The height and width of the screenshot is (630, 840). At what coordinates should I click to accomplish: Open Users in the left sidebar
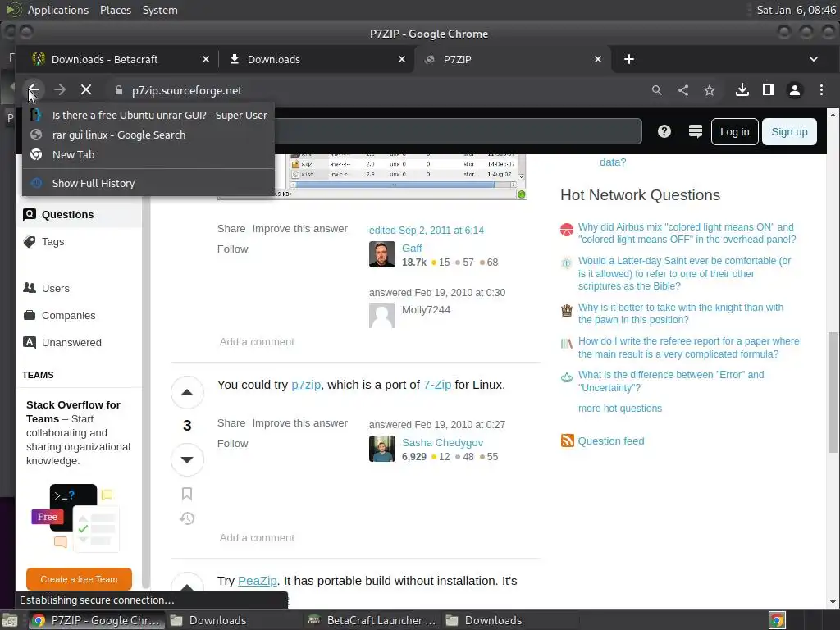tap(55, 288)
